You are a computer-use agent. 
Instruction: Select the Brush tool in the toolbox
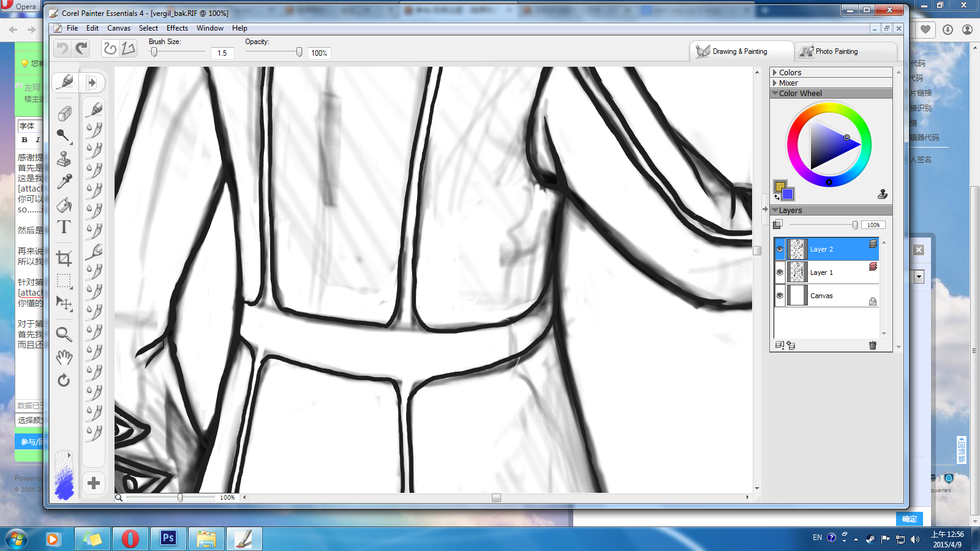pyautogui.click(x=64, y=82)
